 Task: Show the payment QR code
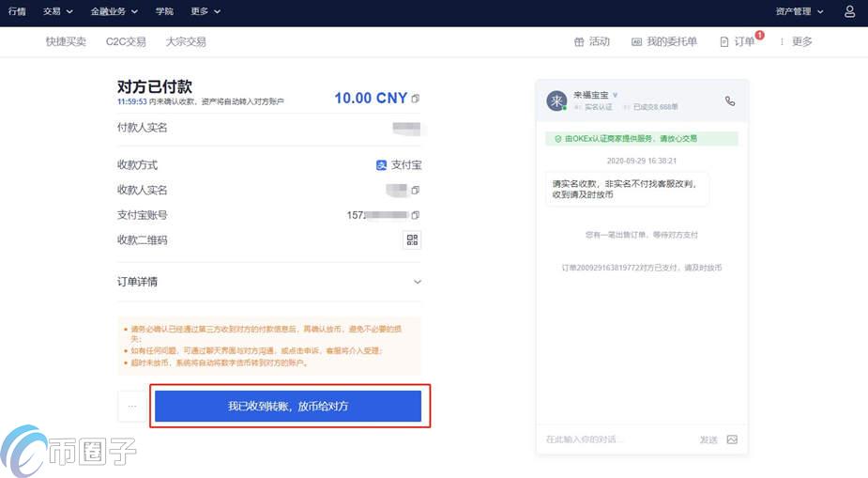tap(412, 239)
